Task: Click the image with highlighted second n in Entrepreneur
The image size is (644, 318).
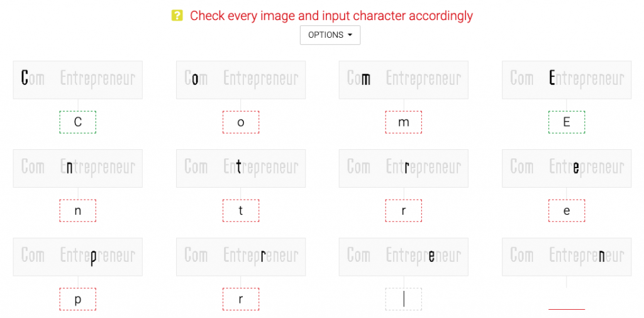Action: coord(567,257)
